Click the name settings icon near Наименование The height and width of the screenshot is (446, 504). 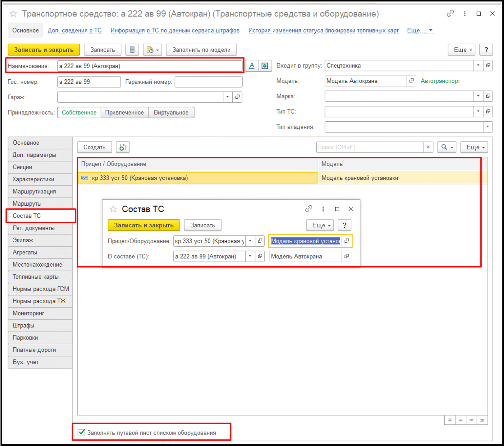[265, 66]
